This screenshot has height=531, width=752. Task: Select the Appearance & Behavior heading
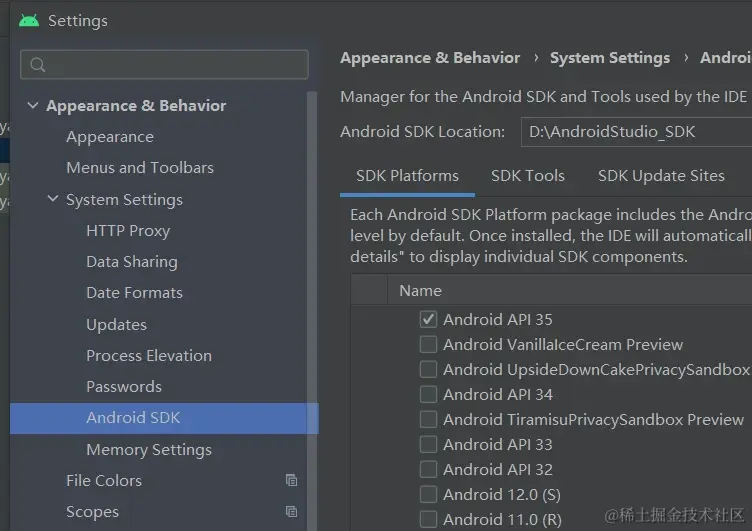tap(136, 106)
